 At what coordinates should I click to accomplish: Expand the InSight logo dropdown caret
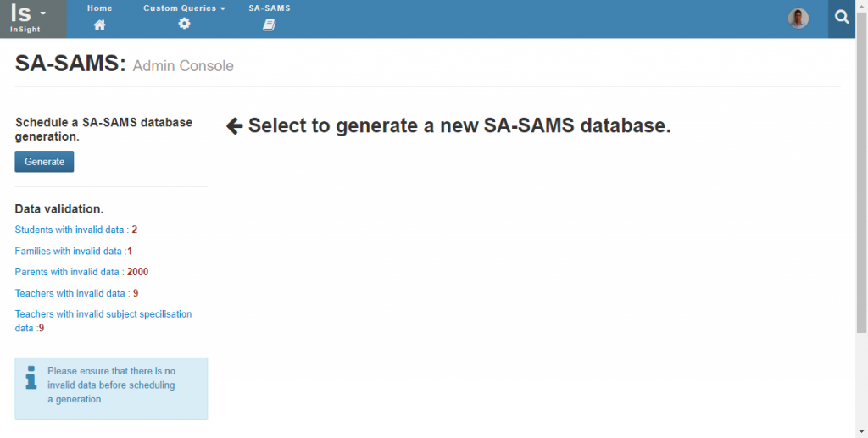pyautogui.click(x=42, y=13)
